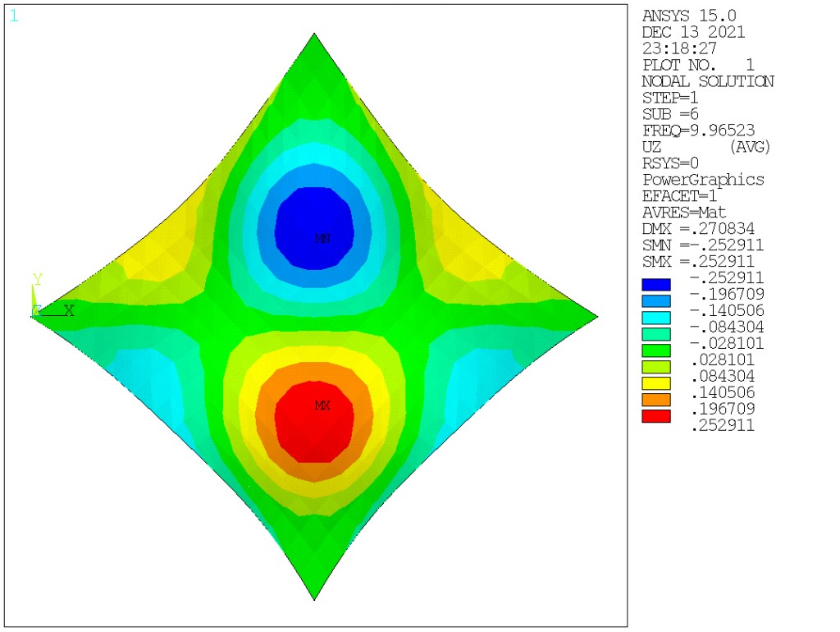Select the yellow legend color swatch
Screen dimensions: 840x632
656,383
